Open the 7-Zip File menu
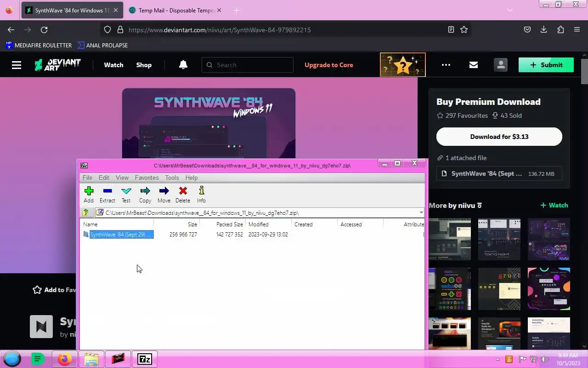 pos(87,178)
